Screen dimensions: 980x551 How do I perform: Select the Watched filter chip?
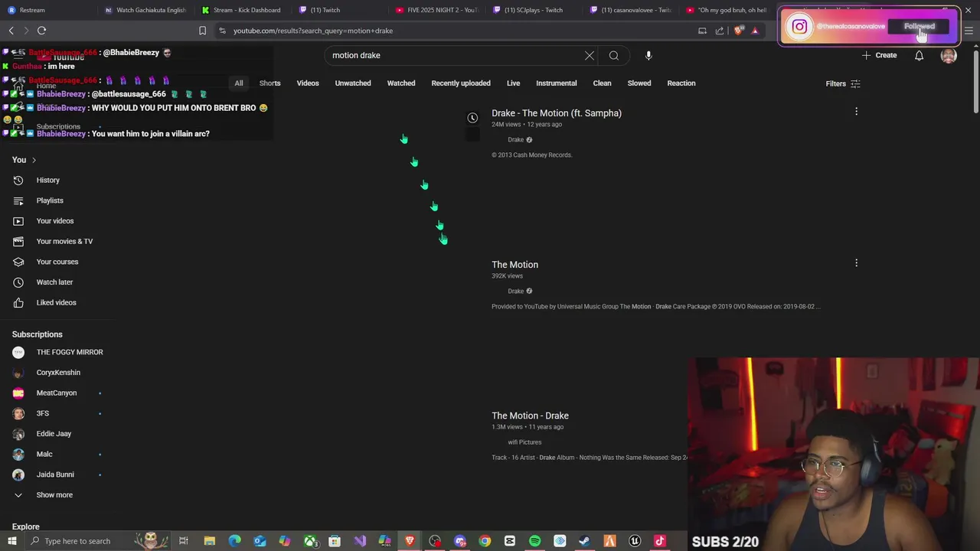coord(401,83)
